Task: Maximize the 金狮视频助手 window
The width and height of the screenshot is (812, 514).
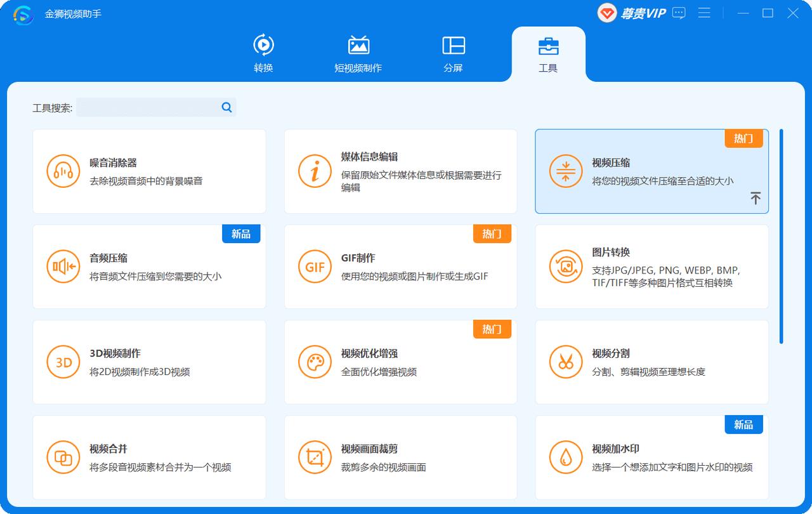Action: [768, 13]
